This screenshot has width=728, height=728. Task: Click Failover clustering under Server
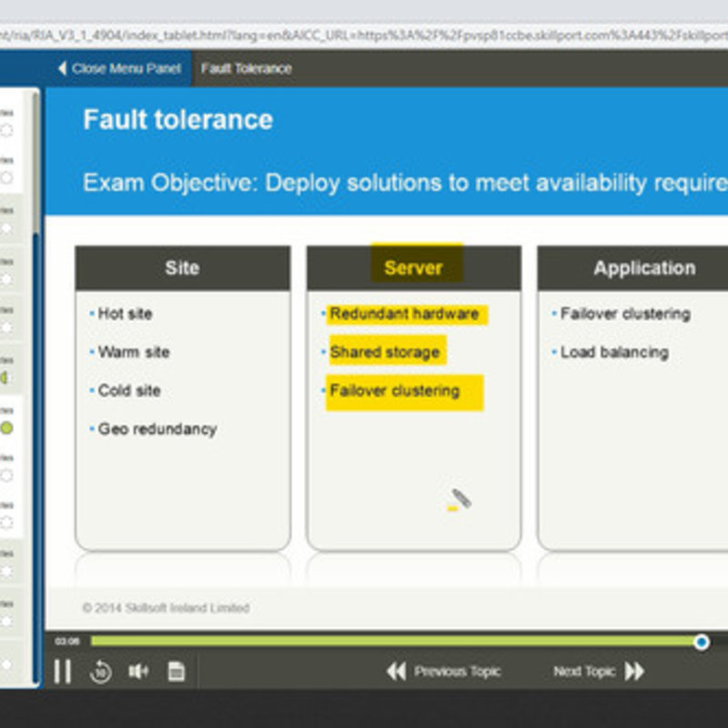pos(395,391)
